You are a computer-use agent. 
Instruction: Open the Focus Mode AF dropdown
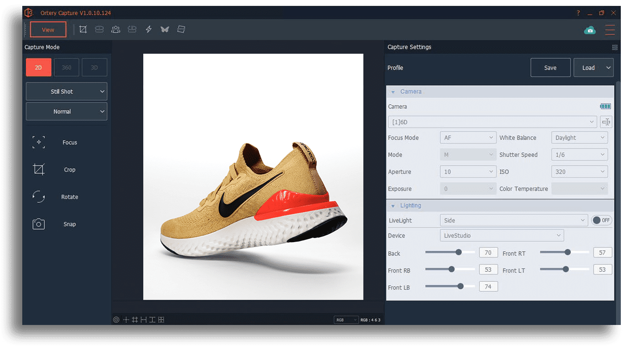[468, 137]
